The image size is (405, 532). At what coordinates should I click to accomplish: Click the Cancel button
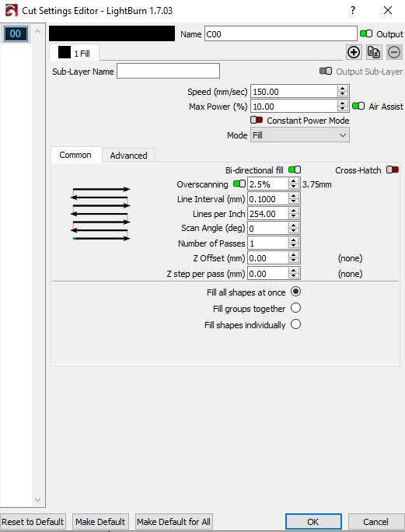[375, 521]
